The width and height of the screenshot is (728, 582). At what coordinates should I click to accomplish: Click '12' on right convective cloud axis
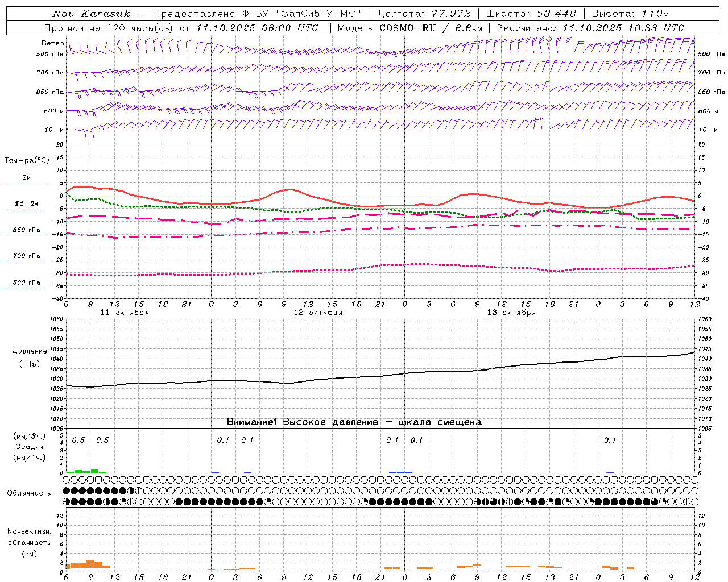pos(701,516)
